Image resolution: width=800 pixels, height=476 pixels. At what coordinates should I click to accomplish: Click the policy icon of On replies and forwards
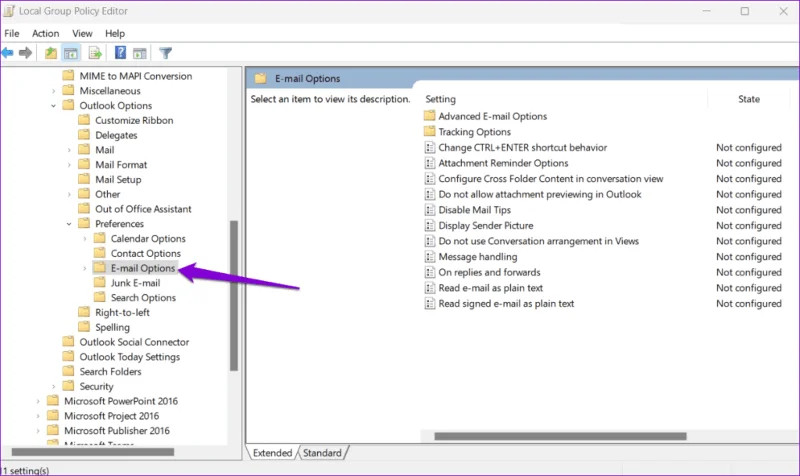click(x=430, y=272)
